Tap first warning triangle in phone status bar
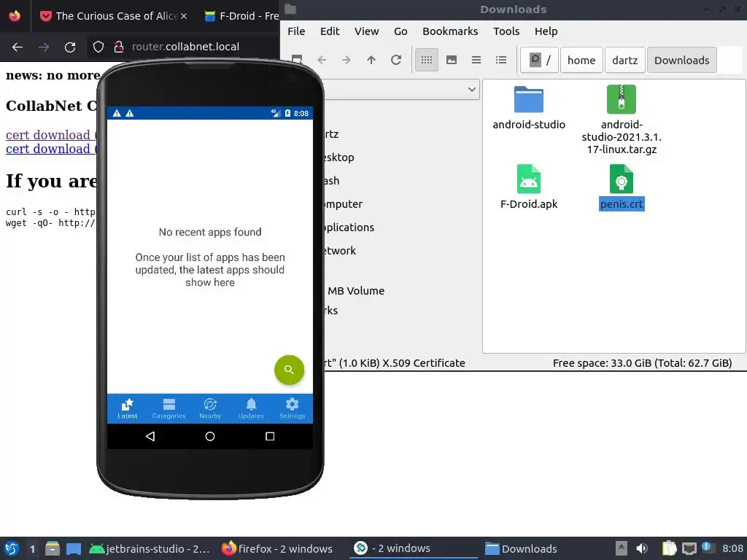Viewport: 747px width, 560px height. tap(117, 113)
